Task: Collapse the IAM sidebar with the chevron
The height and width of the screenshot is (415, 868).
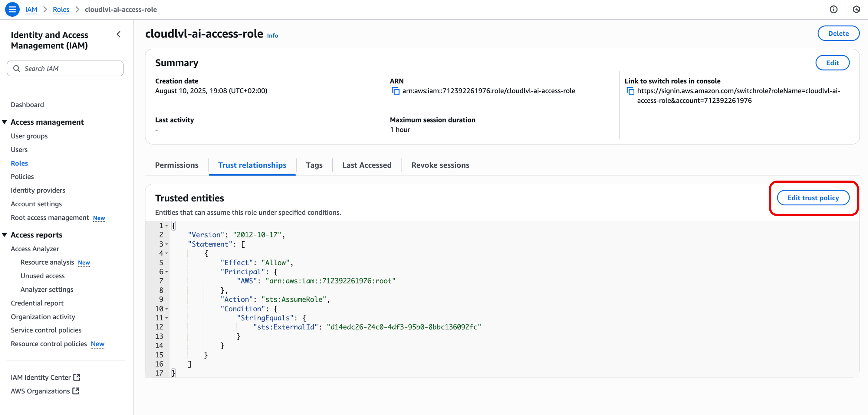Action: click(118, 34)
